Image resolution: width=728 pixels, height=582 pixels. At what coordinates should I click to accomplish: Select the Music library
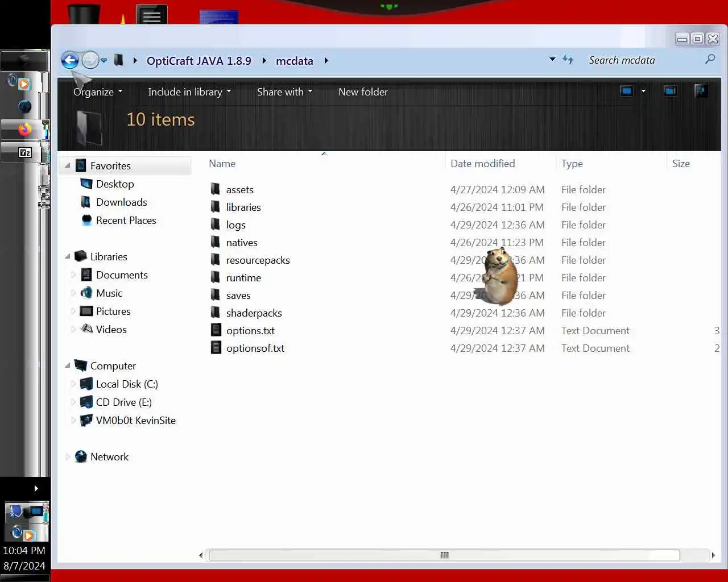tap(109, 293)
